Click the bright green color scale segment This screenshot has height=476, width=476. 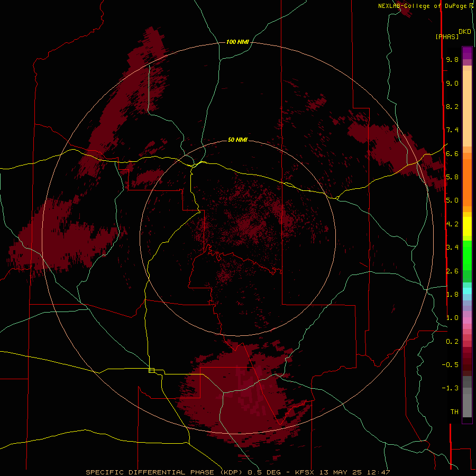tap(467, 255)
